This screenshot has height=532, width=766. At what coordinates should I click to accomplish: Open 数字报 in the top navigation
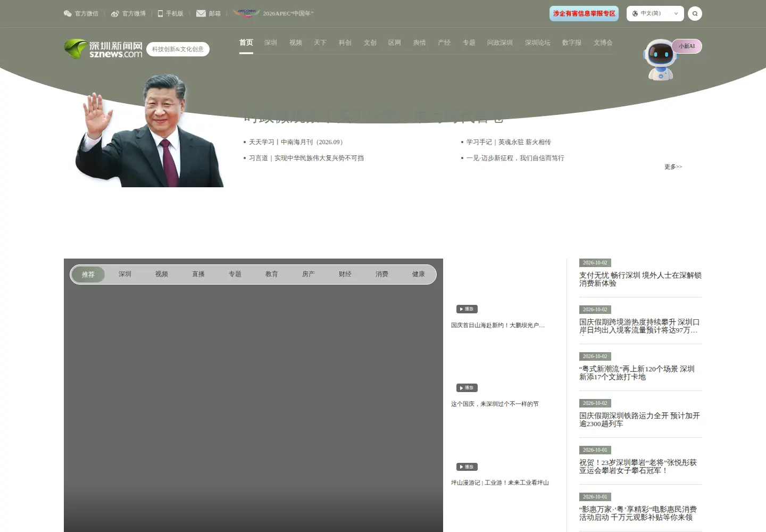tap(572, 43)
